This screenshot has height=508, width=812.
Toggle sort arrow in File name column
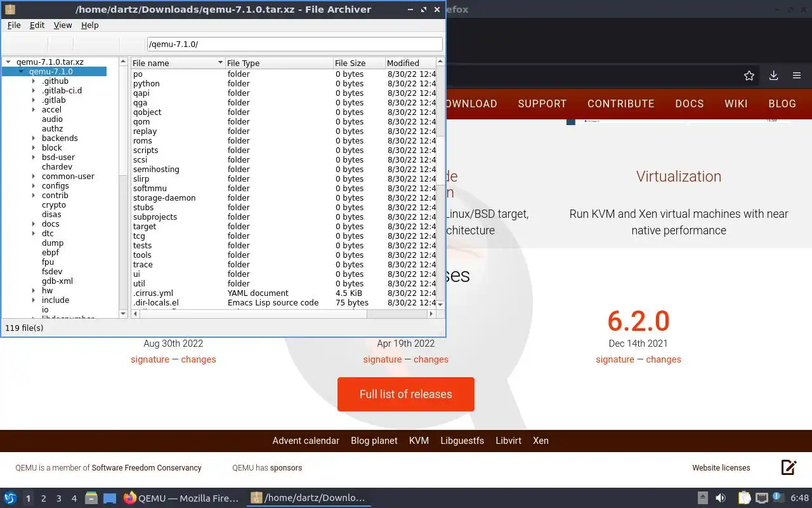pos(220,63)
